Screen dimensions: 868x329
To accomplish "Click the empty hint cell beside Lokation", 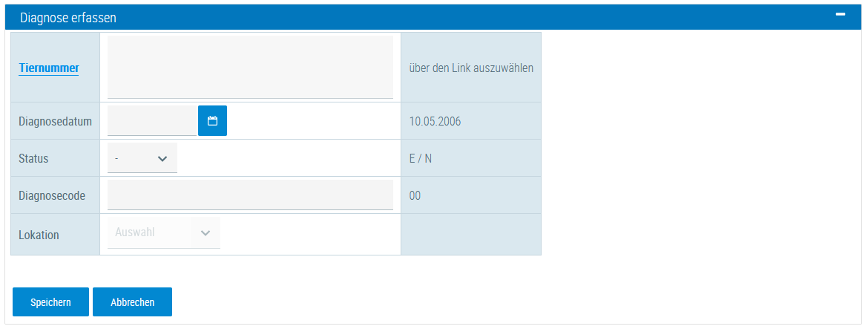I will tap(470, 235).
